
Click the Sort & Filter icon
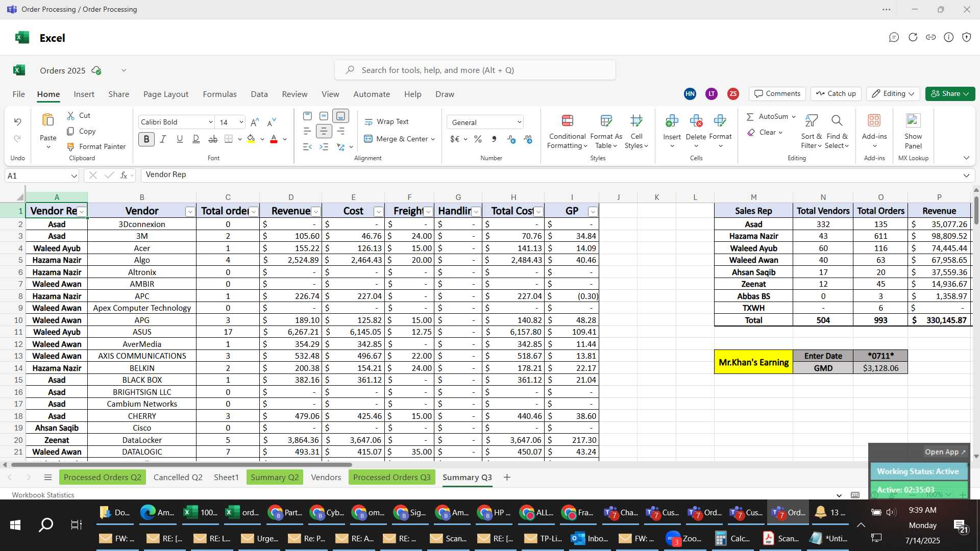pos(811,120)
